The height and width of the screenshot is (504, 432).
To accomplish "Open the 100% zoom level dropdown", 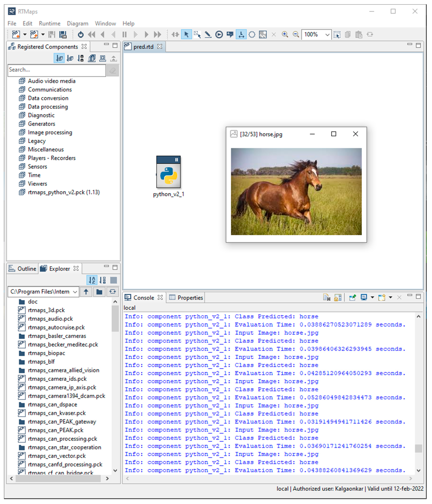I will [x=327, y=34].
